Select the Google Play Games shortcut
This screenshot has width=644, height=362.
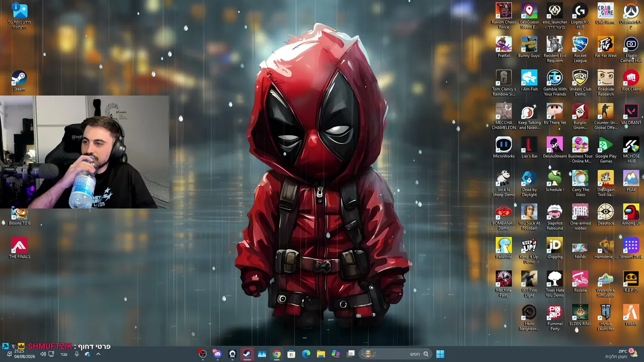(x=606, y=150)
